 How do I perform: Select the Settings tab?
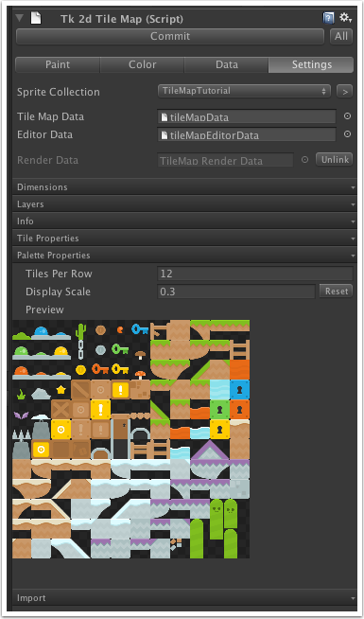click(x=311, y=64)
